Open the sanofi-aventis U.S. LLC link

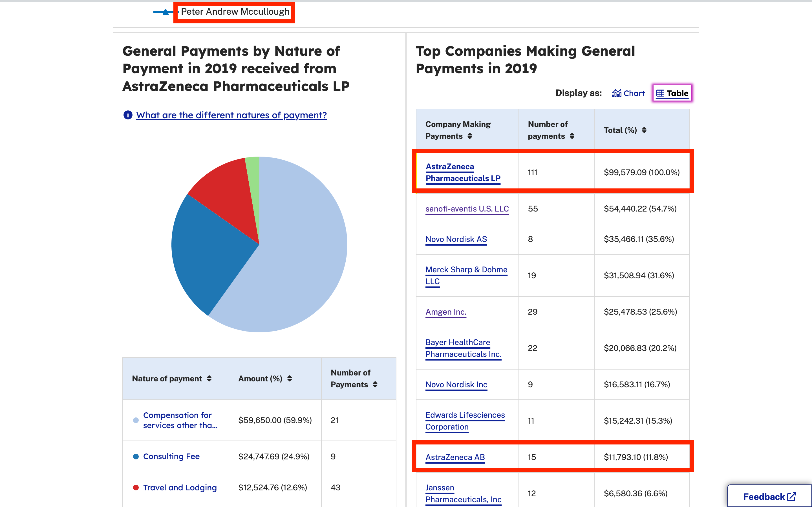(x=467, y=208)
